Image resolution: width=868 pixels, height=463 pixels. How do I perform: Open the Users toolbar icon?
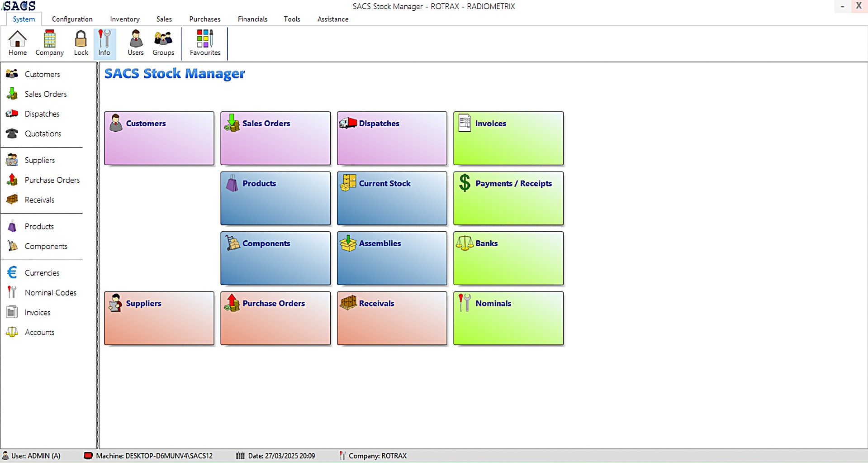136,39
